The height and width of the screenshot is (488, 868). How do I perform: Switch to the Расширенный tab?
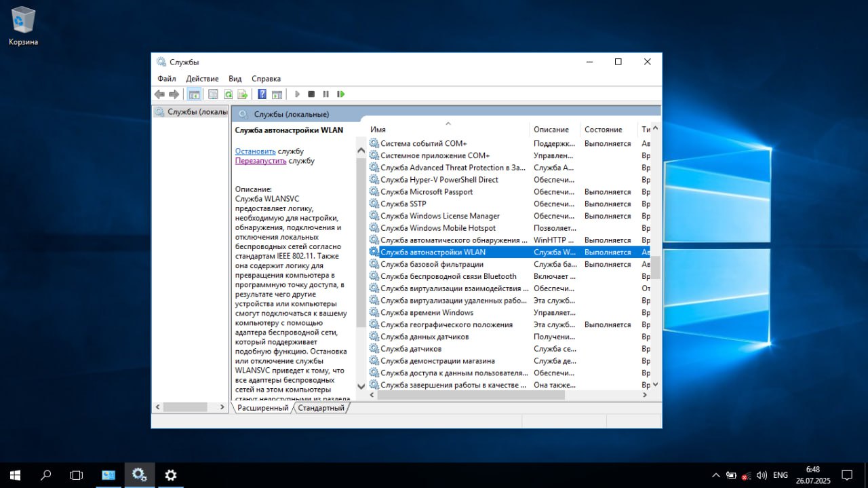tap(262, 408)
